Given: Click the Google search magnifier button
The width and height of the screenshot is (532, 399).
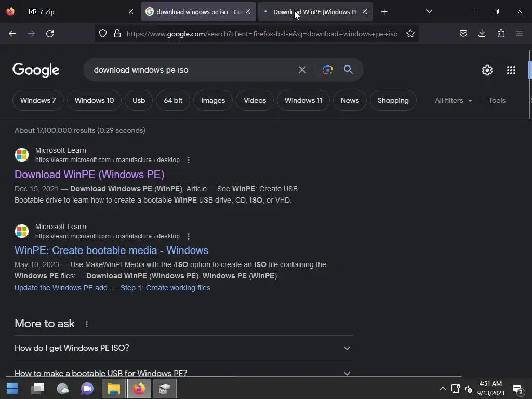Looking at the screenshot, I should pos(348,70).
